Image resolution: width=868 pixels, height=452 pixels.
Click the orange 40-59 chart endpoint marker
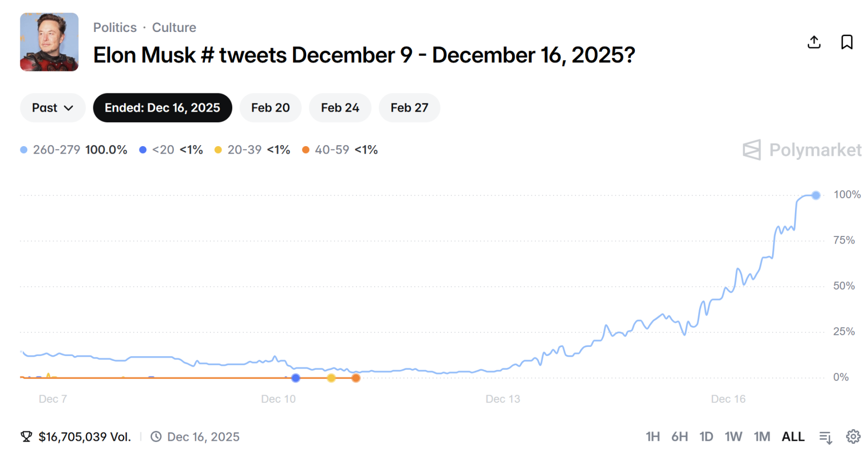[x=356, y=378]
